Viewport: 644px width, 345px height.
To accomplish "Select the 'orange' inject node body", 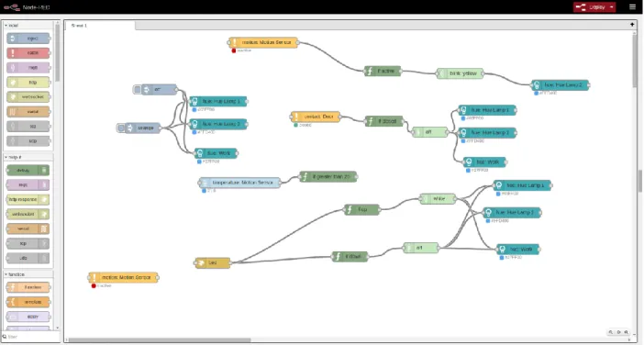I will pyautogui.click(x=143, y=128).
